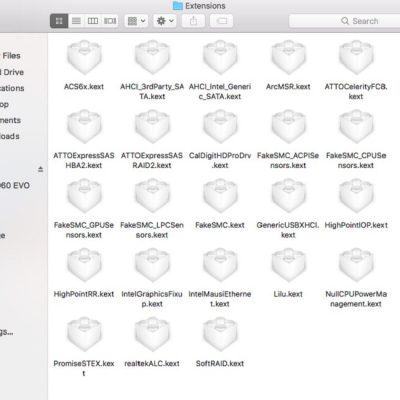Select the FakeSMC_CPUSensors.kext icon
Image resolution: width=400 pixels, height=400 pixels.
point(356,127)
